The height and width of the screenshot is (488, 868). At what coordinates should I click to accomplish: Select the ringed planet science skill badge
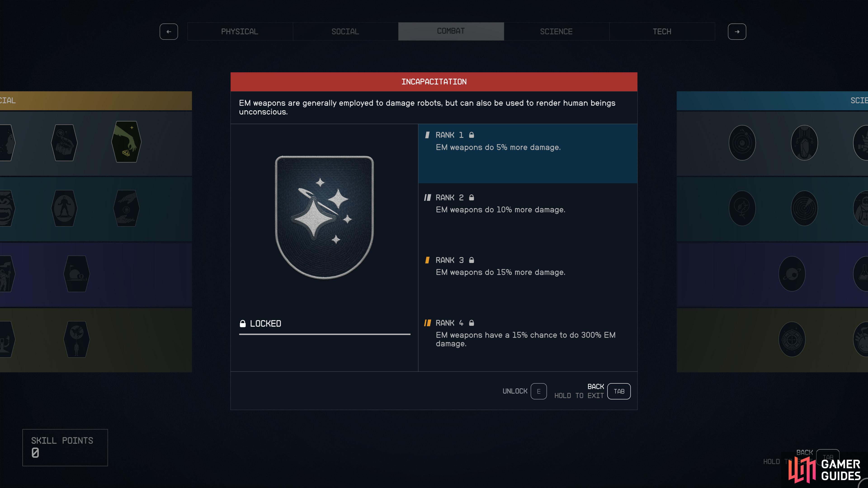coord(792,274)
